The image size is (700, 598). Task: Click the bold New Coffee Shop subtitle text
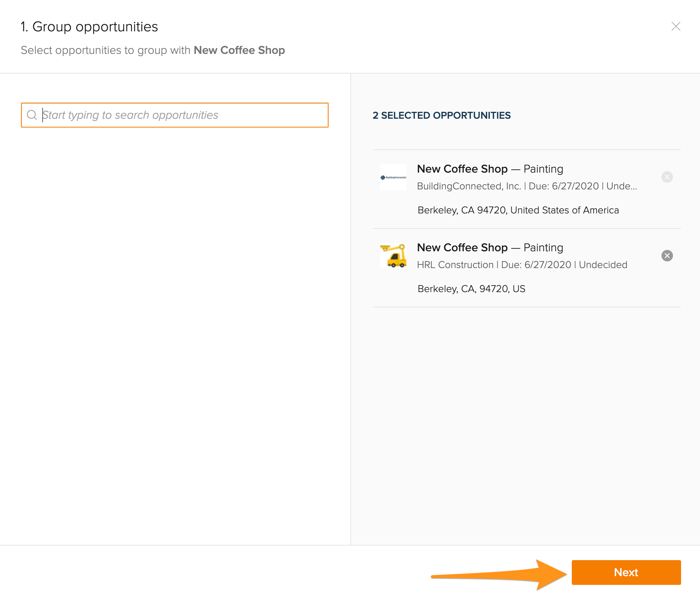(239, 50)
